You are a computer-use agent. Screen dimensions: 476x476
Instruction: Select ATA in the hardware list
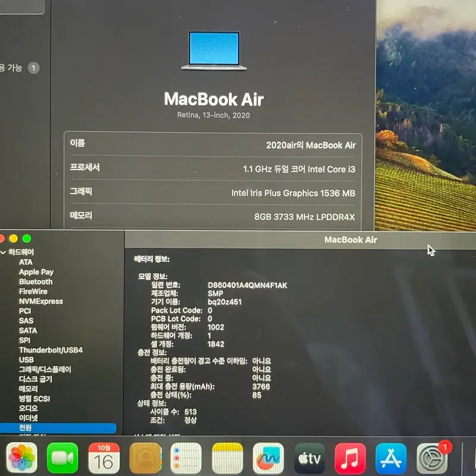(x=26, y=262)
